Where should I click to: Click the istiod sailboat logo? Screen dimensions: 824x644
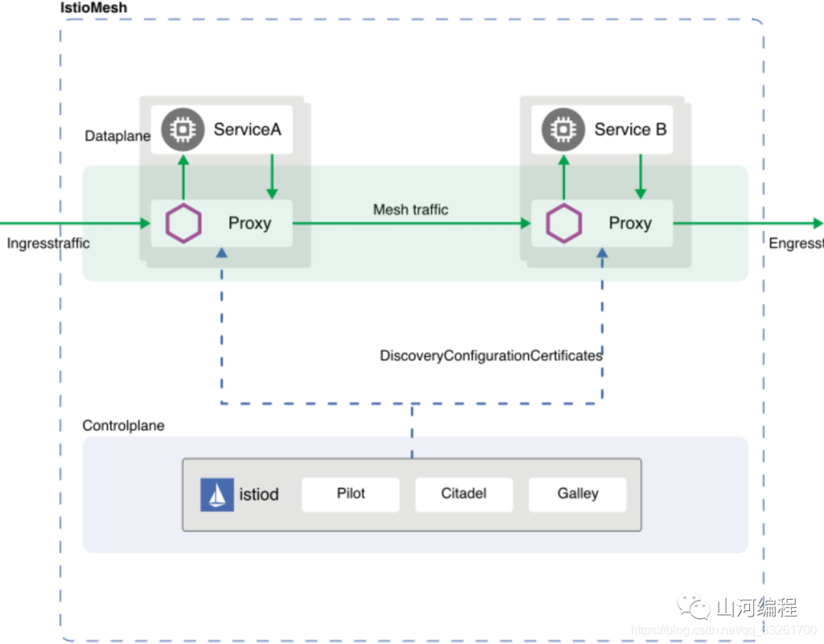pyautogui.click(x=217, y=494)
